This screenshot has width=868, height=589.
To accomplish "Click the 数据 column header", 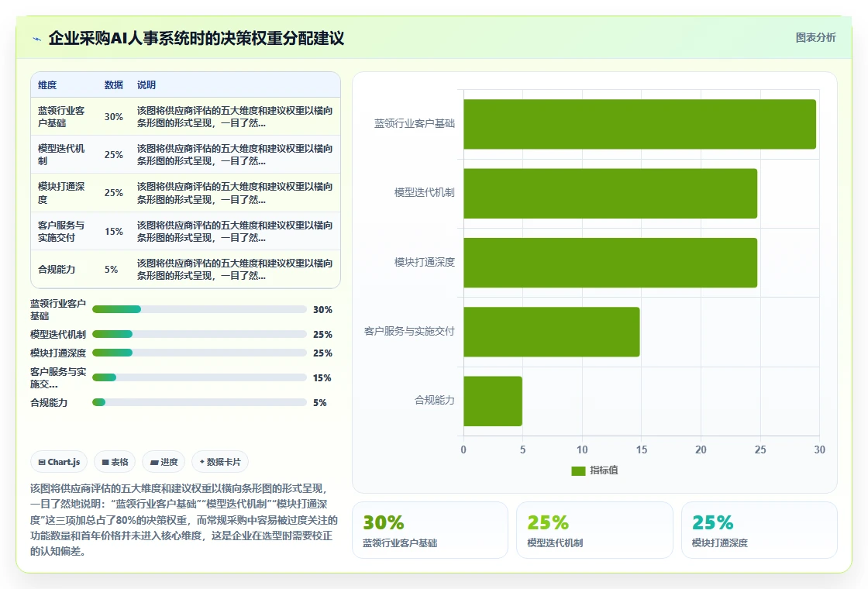I will tap(113, 84).
